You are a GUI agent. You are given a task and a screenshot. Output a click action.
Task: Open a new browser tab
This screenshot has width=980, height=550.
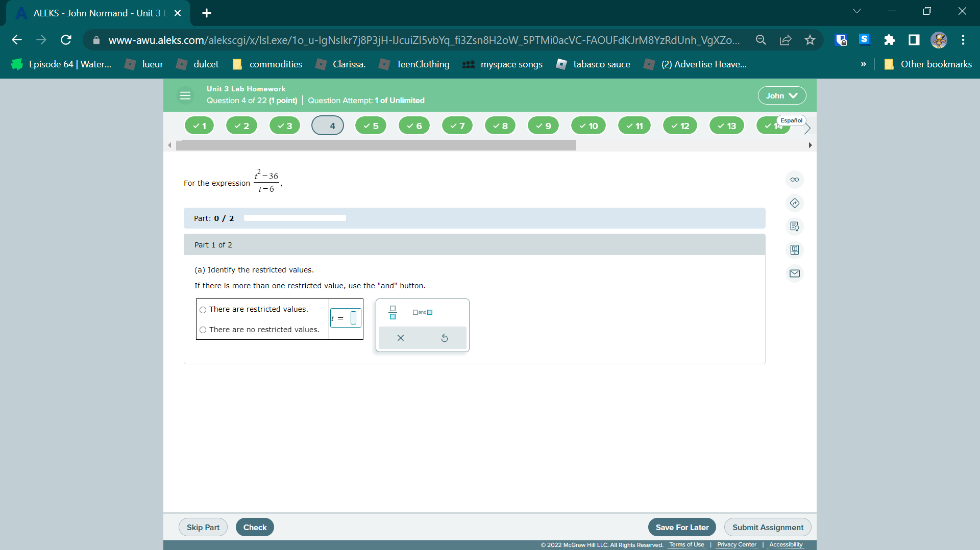pyautogui.click(x=207, y=13)
